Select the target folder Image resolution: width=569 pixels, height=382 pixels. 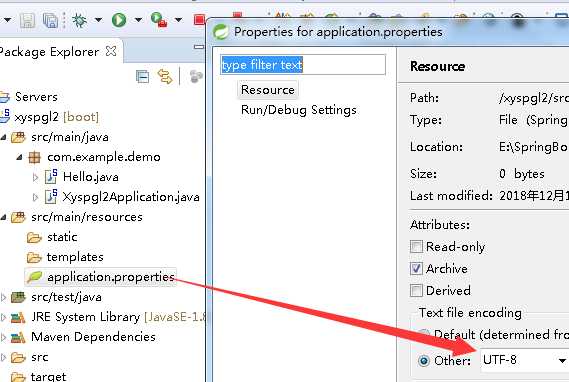click(48, 376)
